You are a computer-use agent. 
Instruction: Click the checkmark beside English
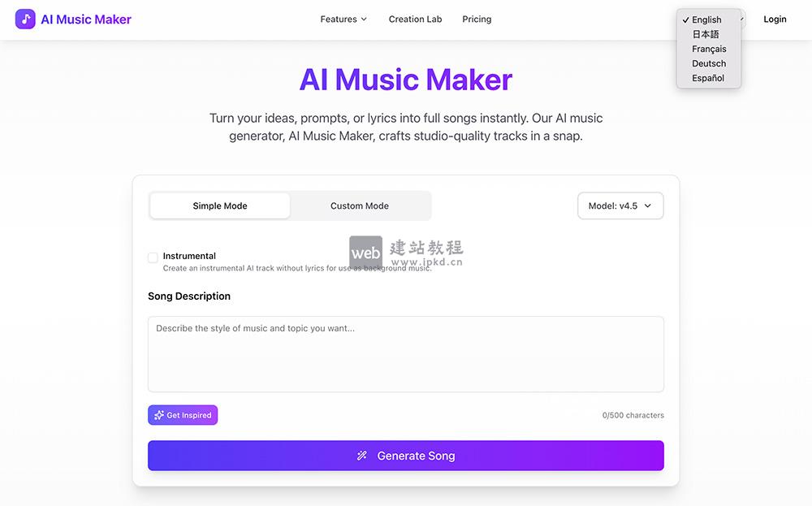[x=686, y=19]
